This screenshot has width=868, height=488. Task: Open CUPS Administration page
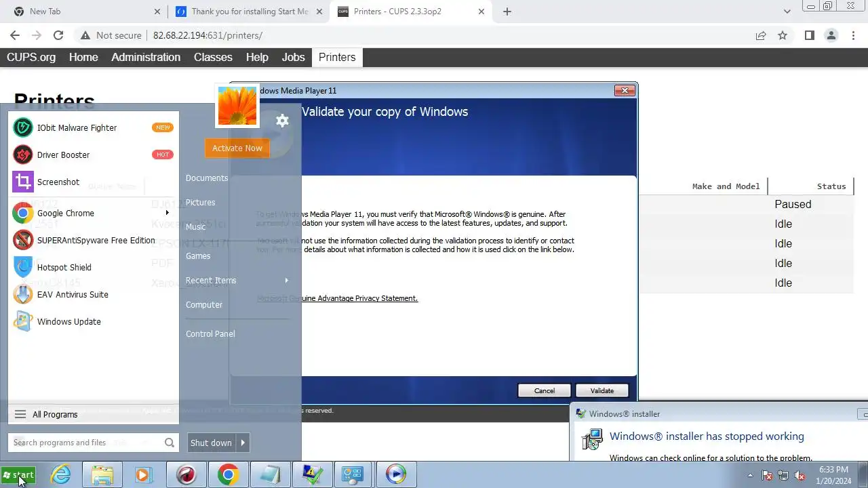coord(146,57)
